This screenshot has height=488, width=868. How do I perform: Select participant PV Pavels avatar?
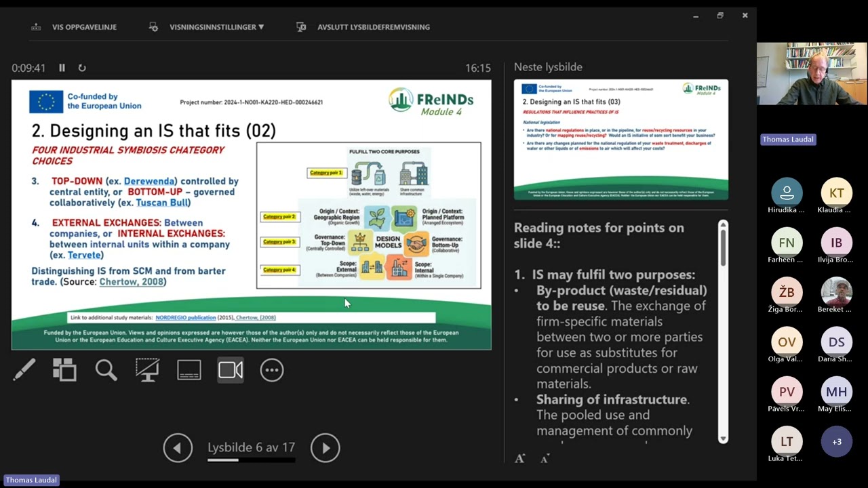click(x=787, y=392)
